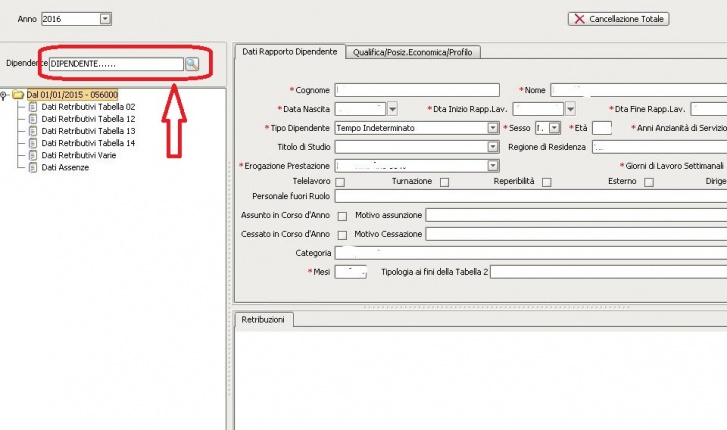Screen dimensions: 727x430
Task: Click the Regione di Residenza field
Action: tap(659, 147)
